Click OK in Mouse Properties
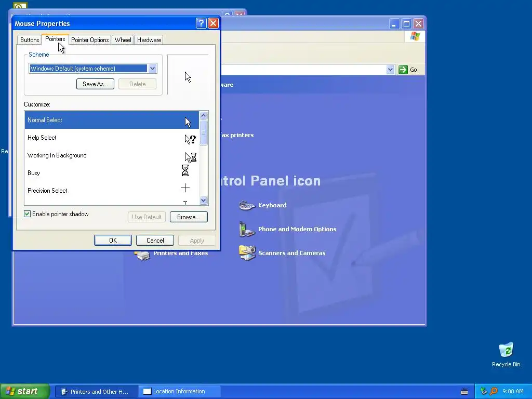Screen dimensions: 532x399 coord(113,240)
